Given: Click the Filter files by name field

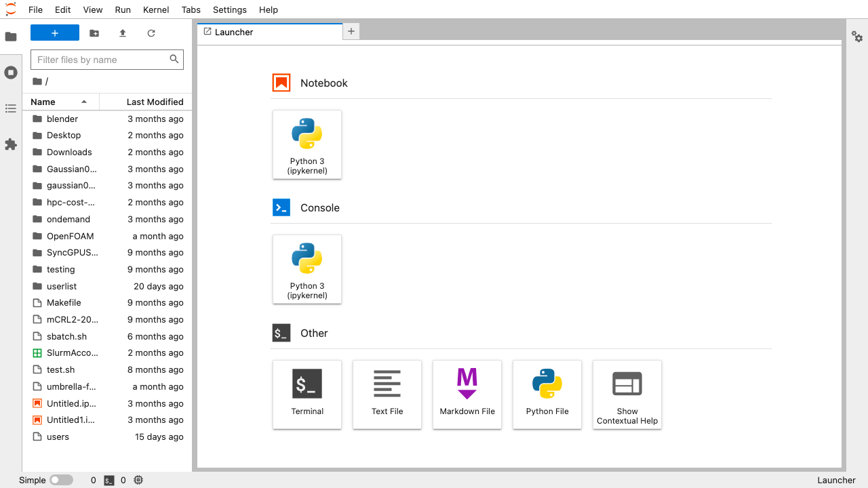Looking at the screenshot, I should point(100,60).
